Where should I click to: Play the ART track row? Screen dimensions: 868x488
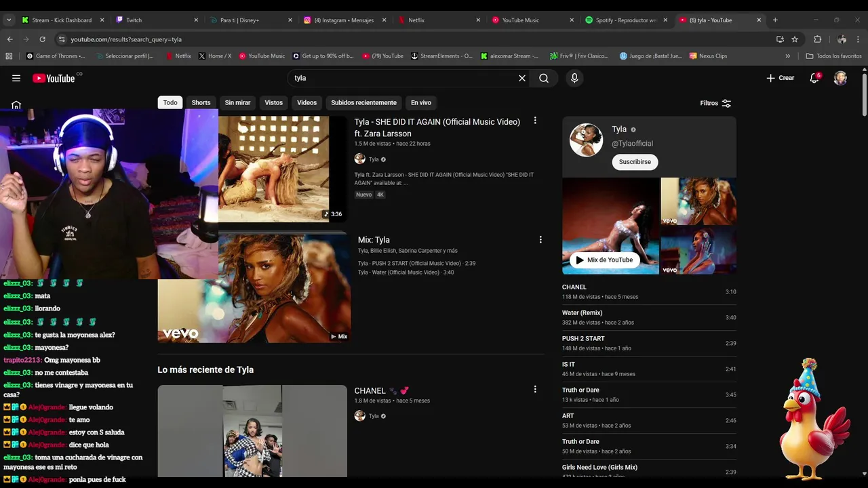click(649, 420)
